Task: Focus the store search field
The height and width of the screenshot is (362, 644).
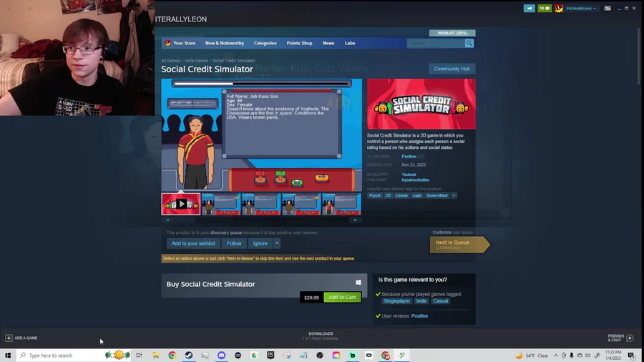Action: 436,43
